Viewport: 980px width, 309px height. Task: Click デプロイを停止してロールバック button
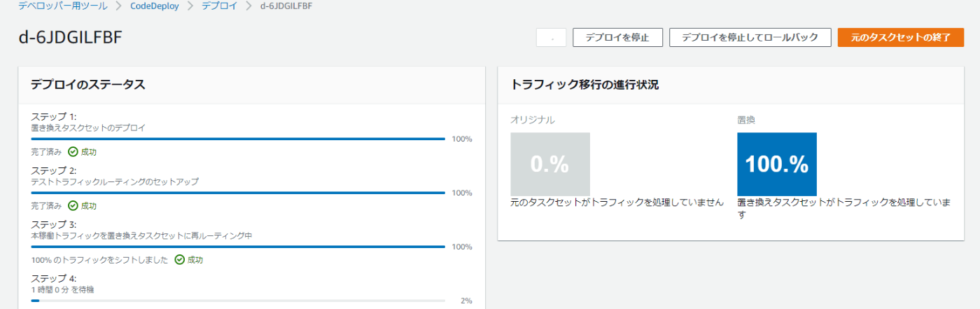750,37
